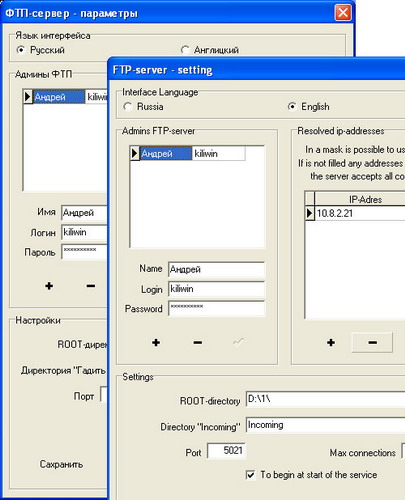The image size is (405, 500).
Task: Click row indicator arrow beside Андрей in front window
Action: 134,154
